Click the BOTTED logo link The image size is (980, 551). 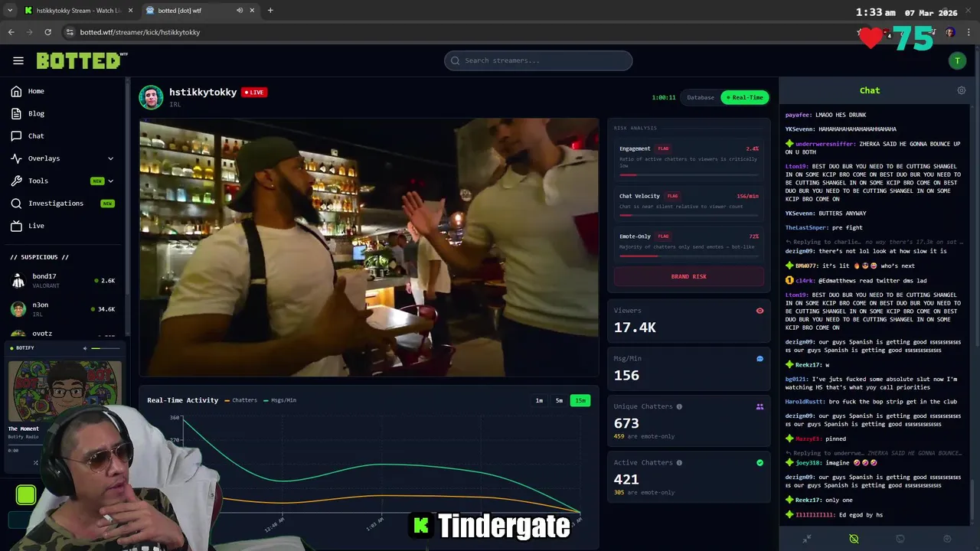tap(82, 60)
